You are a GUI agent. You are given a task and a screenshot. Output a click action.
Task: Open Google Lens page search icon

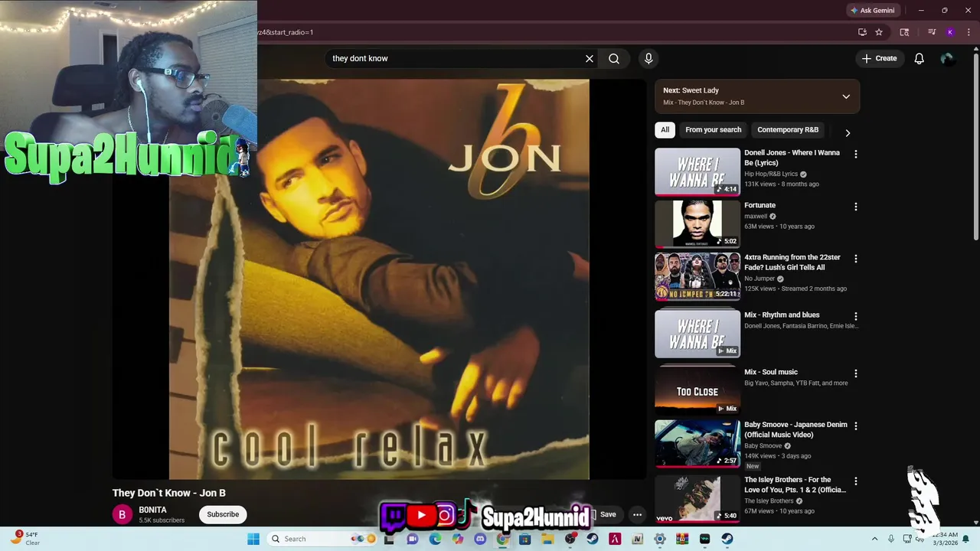point(904,32)
